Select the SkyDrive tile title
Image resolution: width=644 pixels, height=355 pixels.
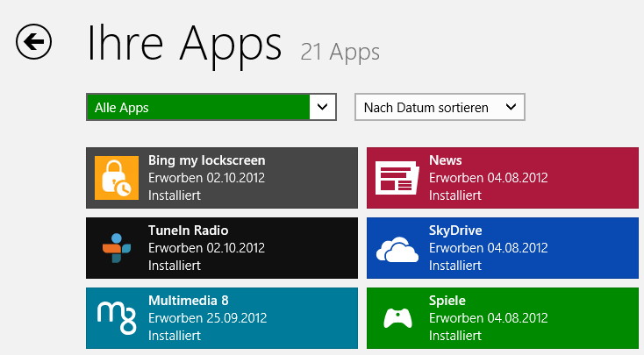pos(455,231)
